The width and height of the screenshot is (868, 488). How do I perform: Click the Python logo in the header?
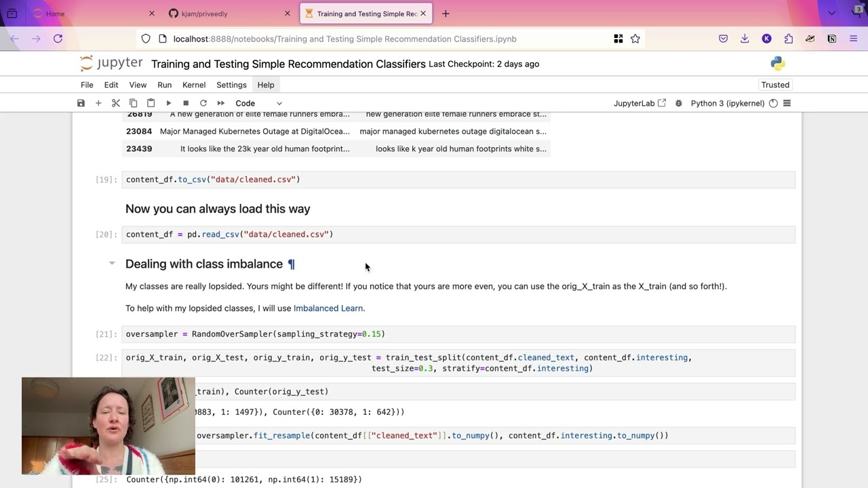coord(778,64)
